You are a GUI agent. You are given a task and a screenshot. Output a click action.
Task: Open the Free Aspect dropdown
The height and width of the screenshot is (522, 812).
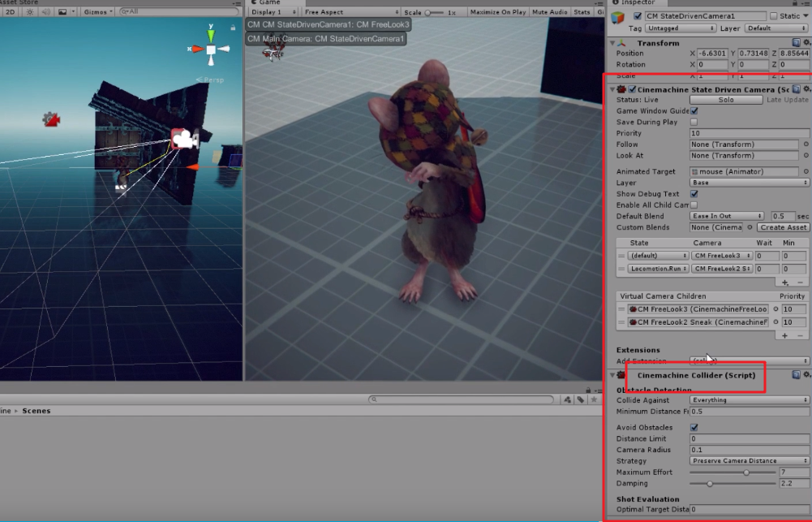[x=351, y=12]
